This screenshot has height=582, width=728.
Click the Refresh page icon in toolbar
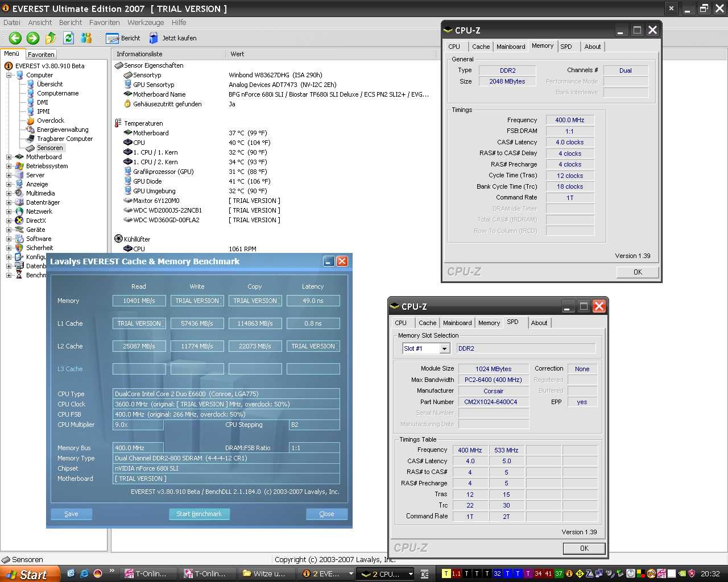[69, 38]
